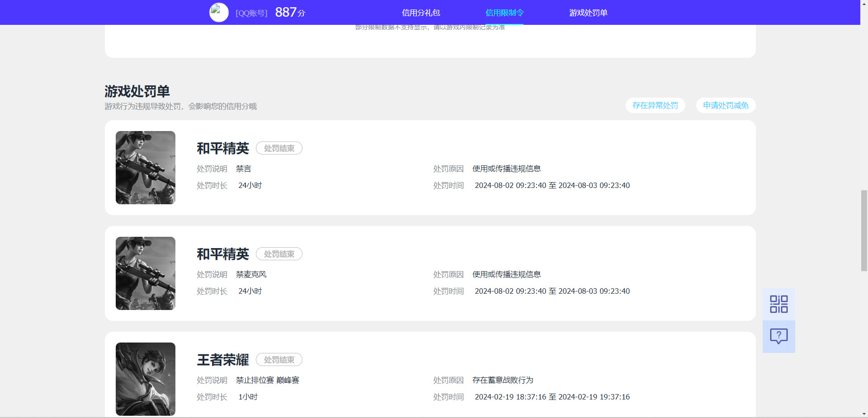This screenshot has height=418, width=868.
Task: Open 和平精英 thumbnail of 禁言 record
Action: 146,168
